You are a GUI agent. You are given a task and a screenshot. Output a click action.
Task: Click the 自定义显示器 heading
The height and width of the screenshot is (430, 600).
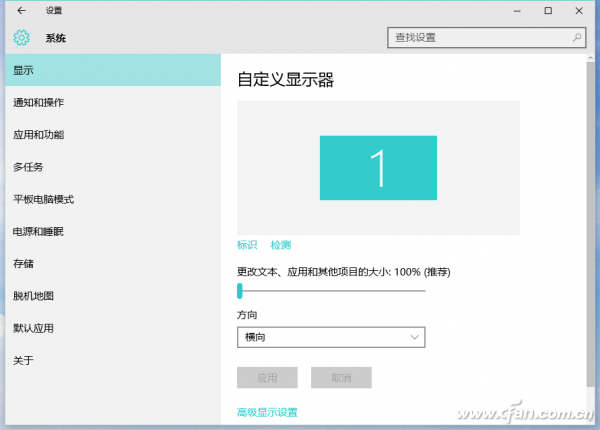[x=285, y=80]
